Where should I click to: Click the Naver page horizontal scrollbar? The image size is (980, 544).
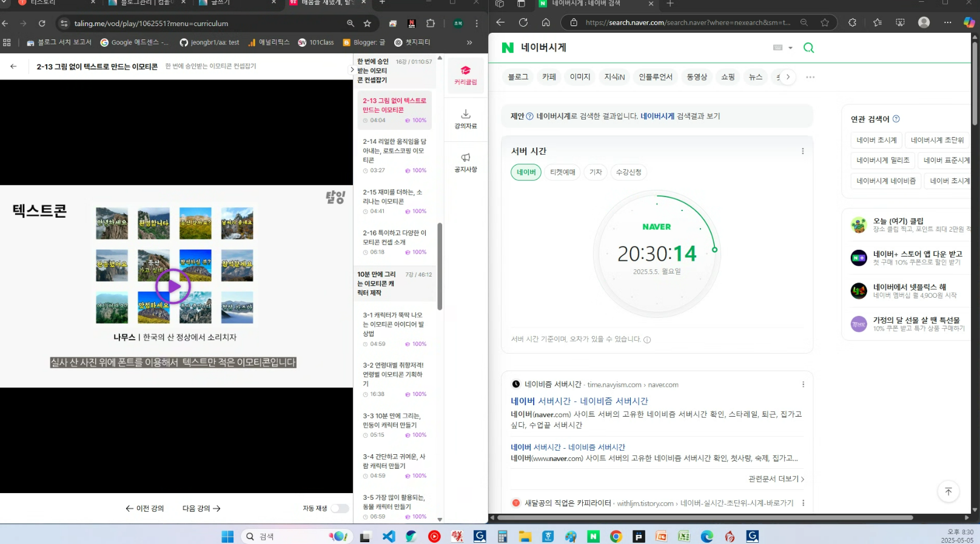tap(705, 518)
